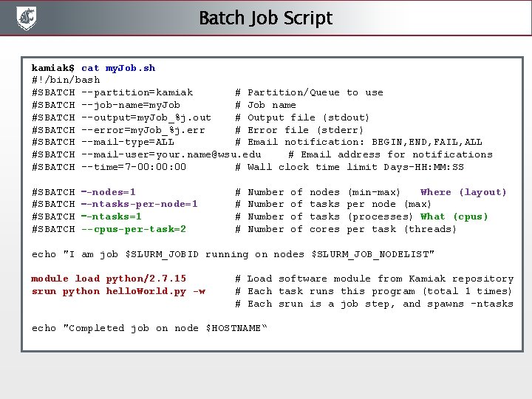Click "Load software module from Kamiak repository" comment
The image size is (532, 399).
pyautogui.click(x=381, y=279)
